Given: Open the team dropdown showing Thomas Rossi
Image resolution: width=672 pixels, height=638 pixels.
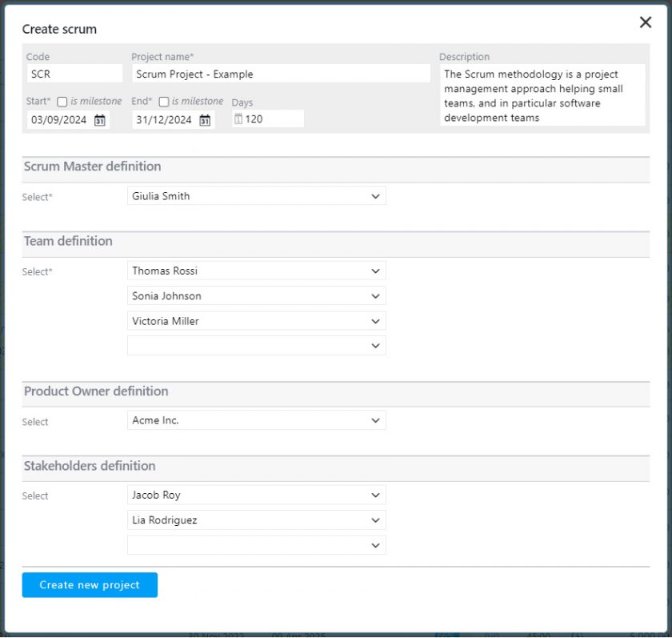Looking at the screenshot, I should 374,271.
